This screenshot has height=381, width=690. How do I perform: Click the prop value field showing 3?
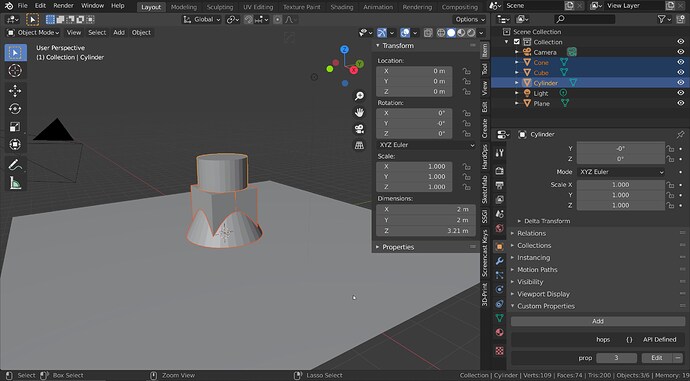616,358
